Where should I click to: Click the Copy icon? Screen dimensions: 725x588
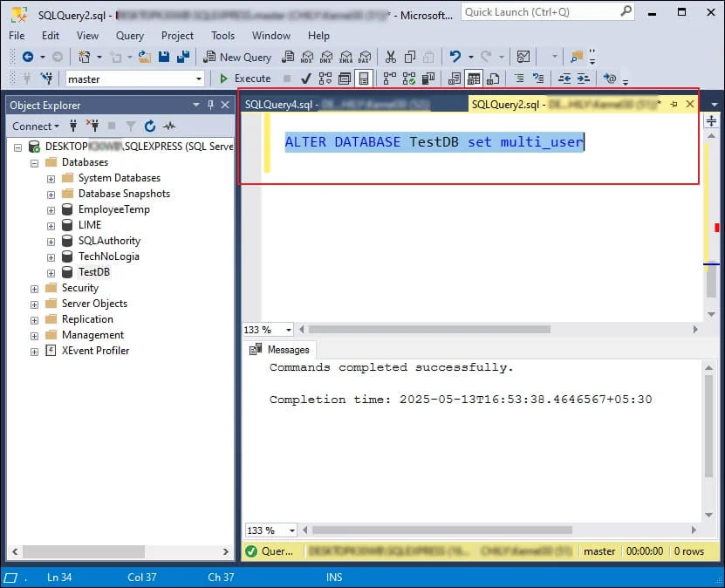pyautogui.click(x=410, y=57)
